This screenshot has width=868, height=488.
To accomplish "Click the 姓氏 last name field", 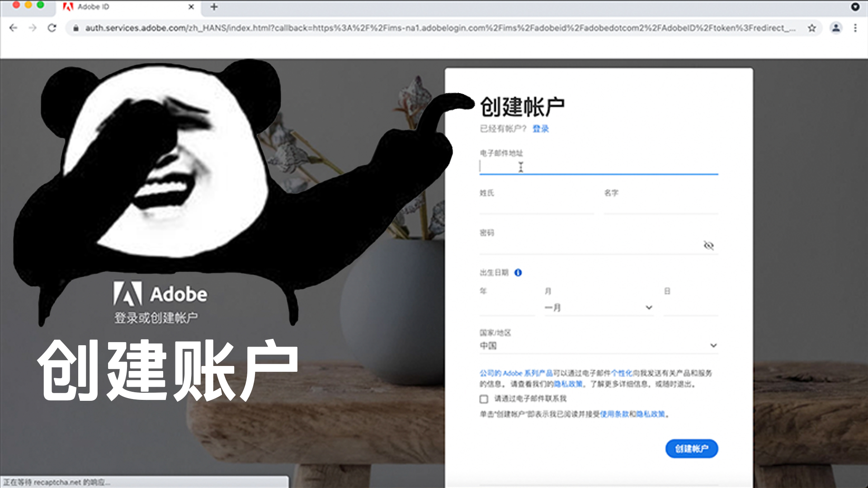I will pyautogui.click(x=537, y=206).
